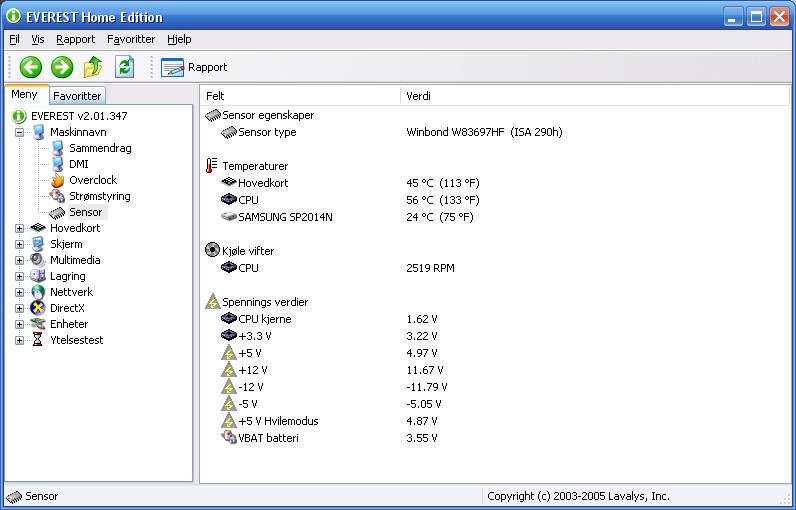The height and width of the screenshot is (510, 796).
Task: Click the Skjerm monitor icon
Action: pyautogui.click(x=38, y=244)
